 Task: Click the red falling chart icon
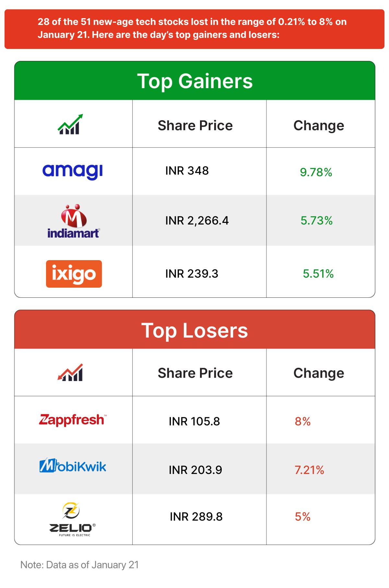coord(70,372)
